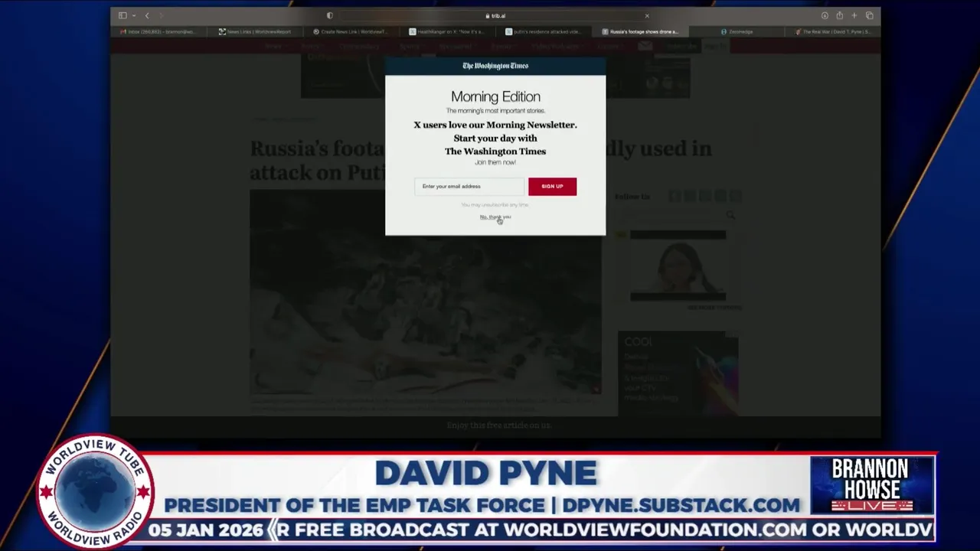Click the No, thank you link
The image size is (980, 551).
click(495, 217)
